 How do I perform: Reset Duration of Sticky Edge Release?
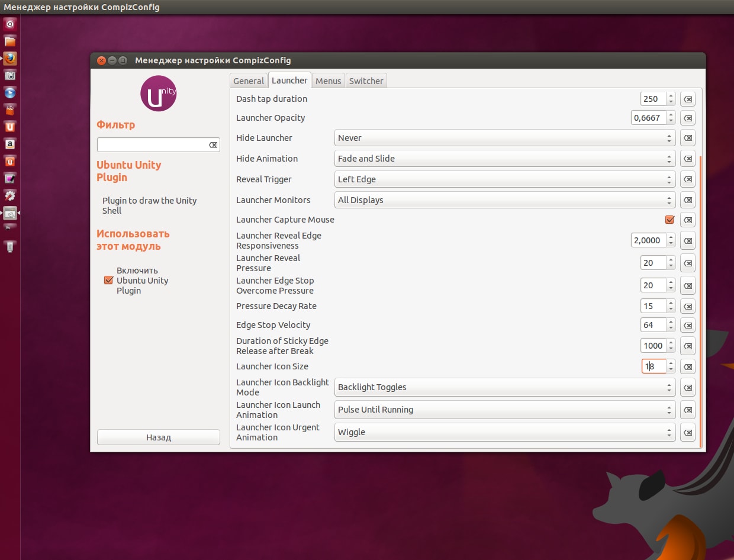[x=687, y=346]
